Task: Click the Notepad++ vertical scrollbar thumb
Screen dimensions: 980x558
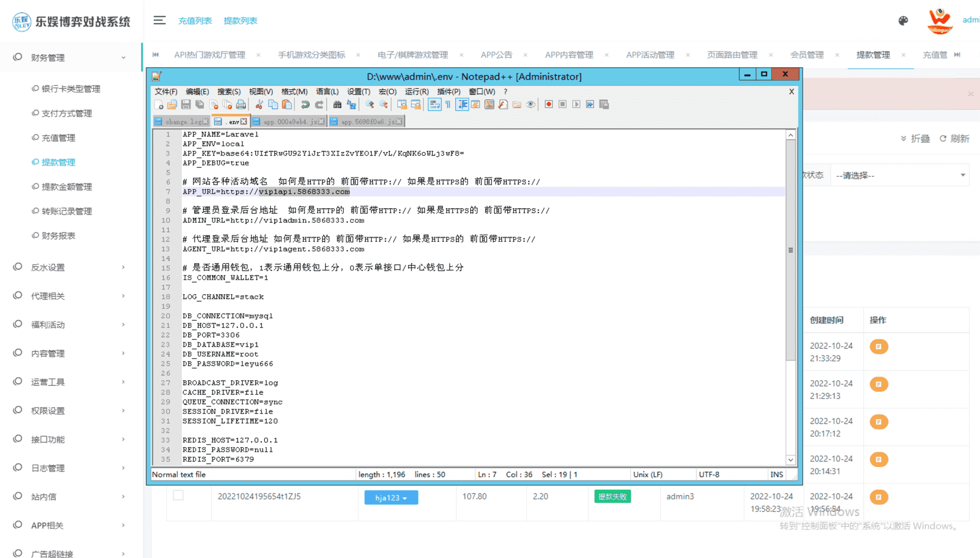Action: [x=790, y=250]
